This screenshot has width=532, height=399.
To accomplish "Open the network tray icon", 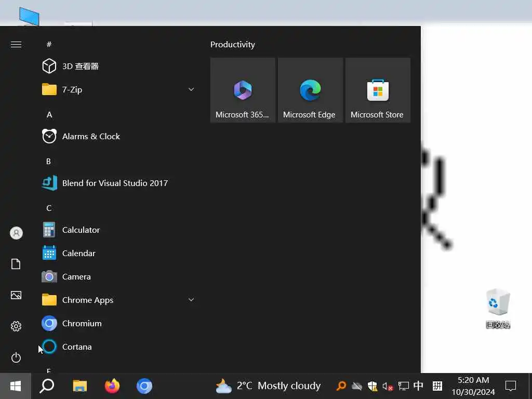I will [x=403, y=386].
